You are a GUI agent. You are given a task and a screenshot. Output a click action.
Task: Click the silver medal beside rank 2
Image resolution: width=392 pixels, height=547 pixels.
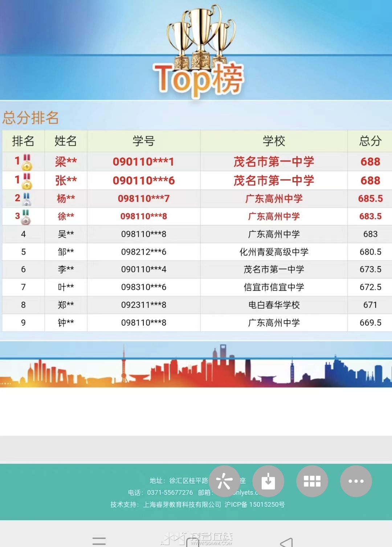[x=26, y=199]
